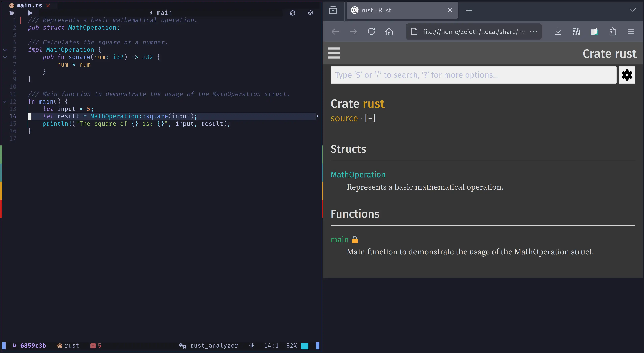Collapse the impl MathOperation fold on line 5

point(5,50)
